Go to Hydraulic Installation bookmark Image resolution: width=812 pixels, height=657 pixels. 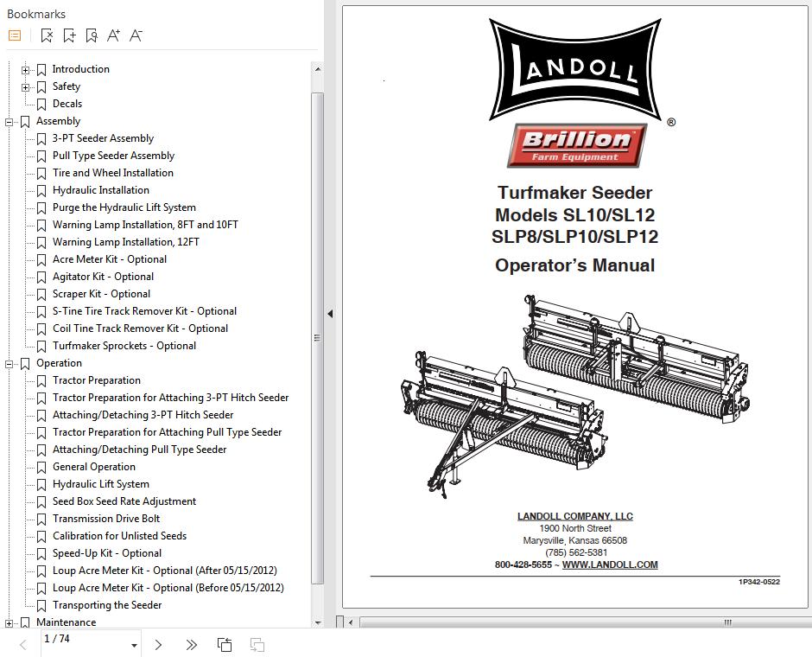[101, 190]
